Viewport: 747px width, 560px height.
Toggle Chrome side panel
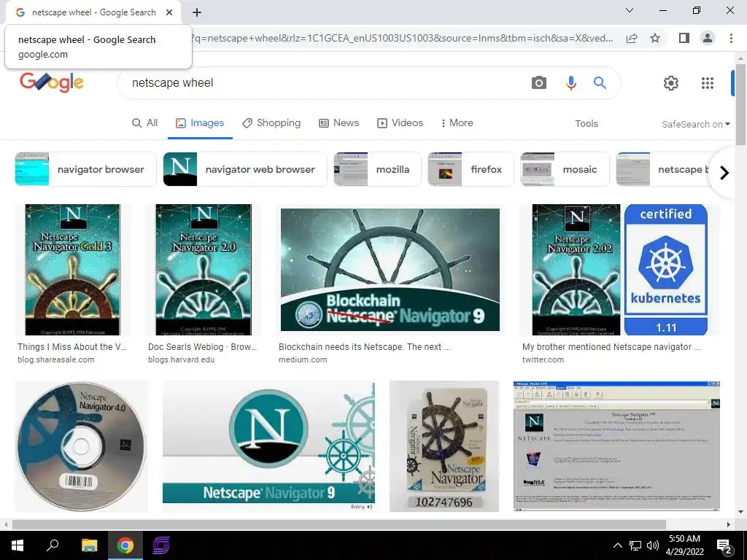684,38
